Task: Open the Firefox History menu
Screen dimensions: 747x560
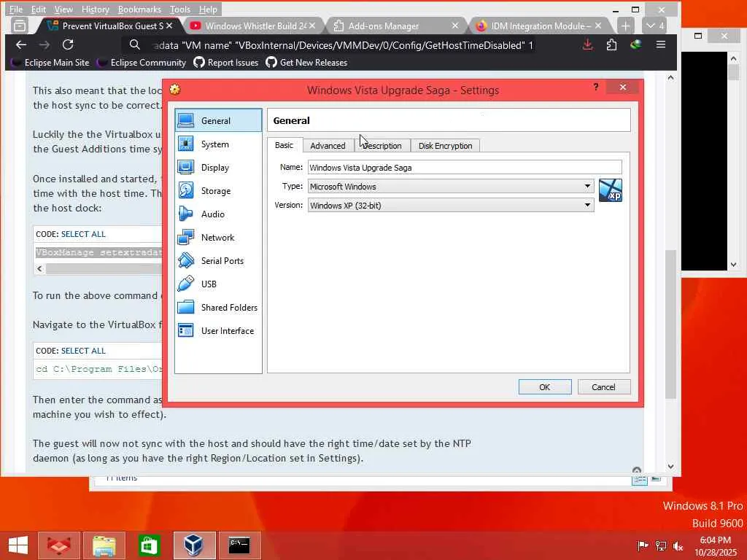Action: pos(96,9)
